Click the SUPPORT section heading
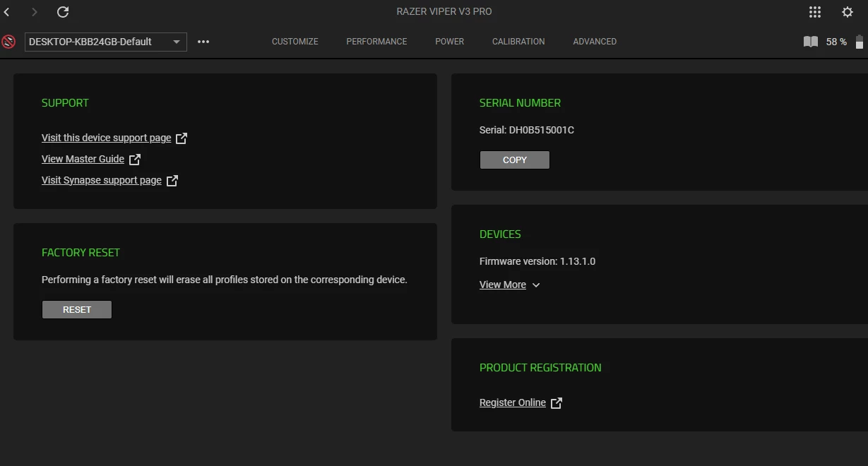 coord(65,102)
